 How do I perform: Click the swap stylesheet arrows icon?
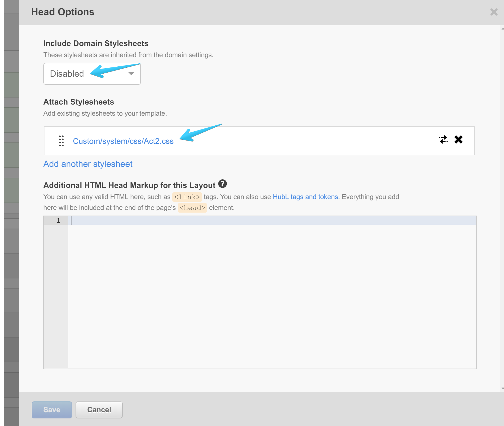coord(443,139)
